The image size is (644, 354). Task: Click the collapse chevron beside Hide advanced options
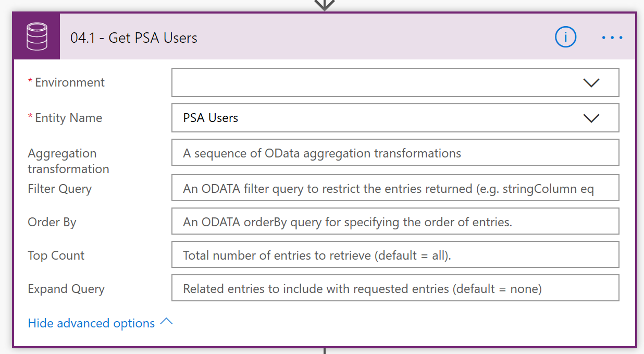tap(166, 322)
